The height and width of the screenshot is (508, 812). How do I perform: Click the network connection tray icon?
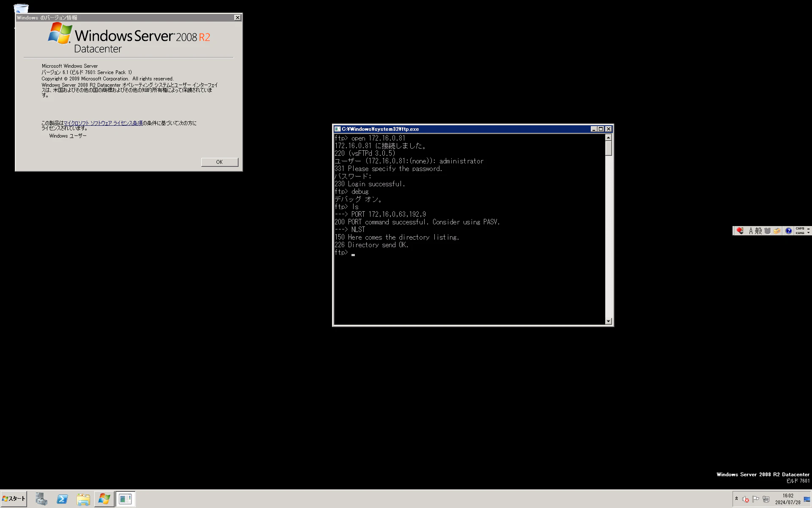click(x=766, y=500)
